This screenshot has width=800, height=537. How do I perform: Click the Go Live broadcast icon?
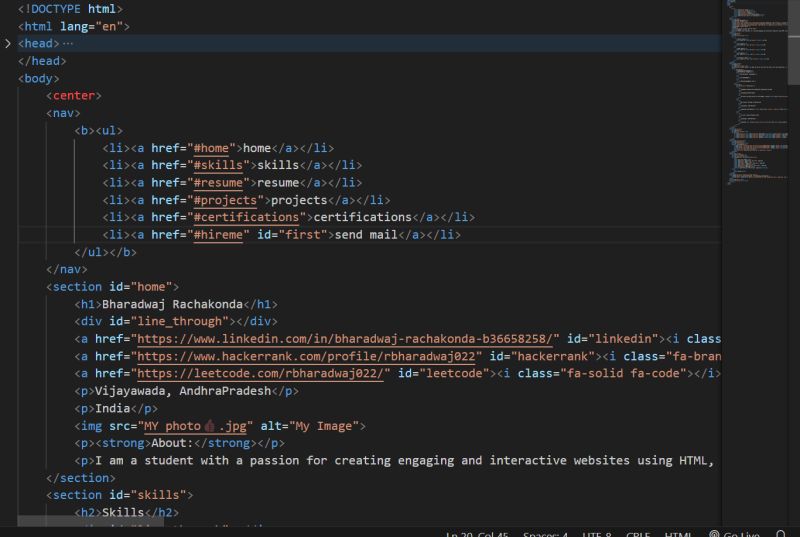pyautogui.click(x=714, y=534)
